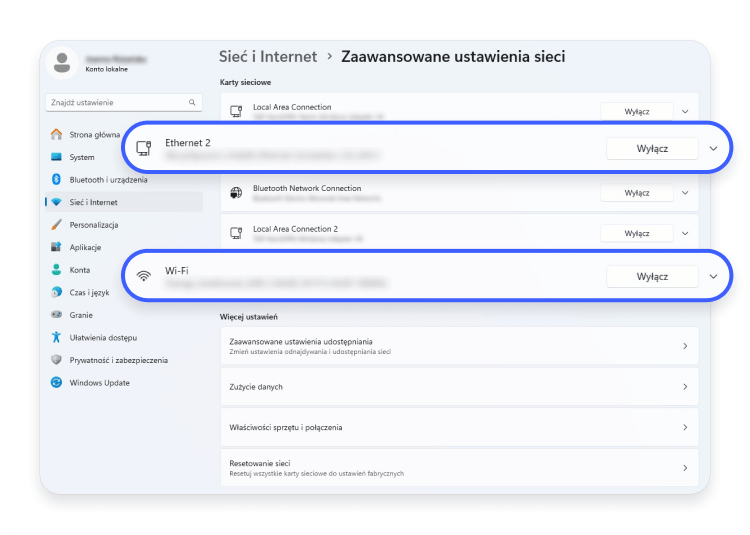Image resolution: width=750 pixels, height=535 pixels.
Task: Open Bluetooth i urządzenia section
Action: 109,180
